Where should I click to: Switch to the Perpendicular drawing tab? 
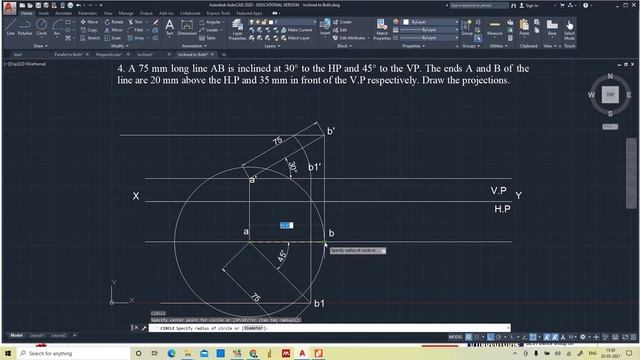(109, 54)
